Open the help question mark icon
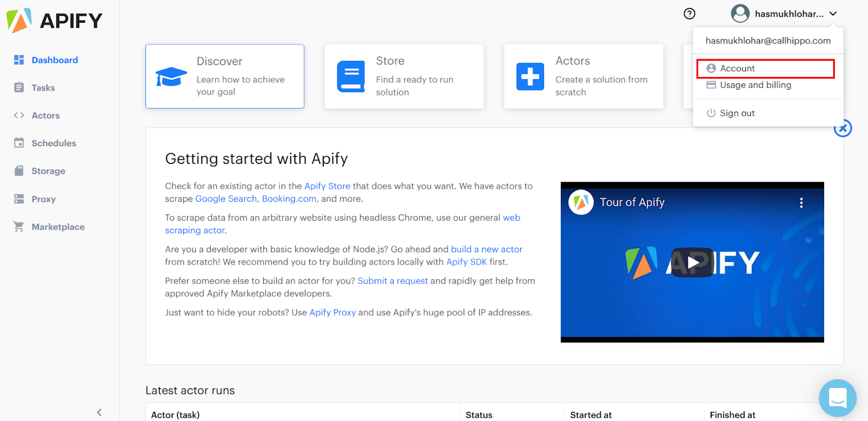This screenshot has height=421, width=868. tap(690, 14)
